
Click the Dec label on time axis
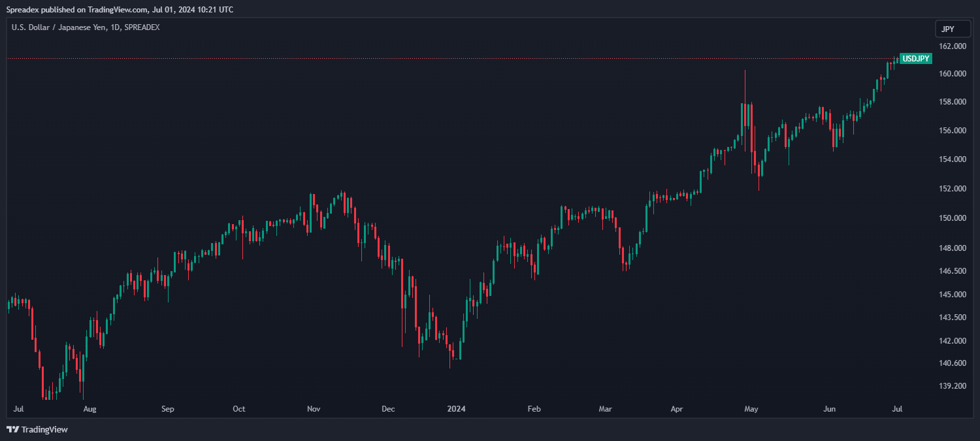pos(388,410)
